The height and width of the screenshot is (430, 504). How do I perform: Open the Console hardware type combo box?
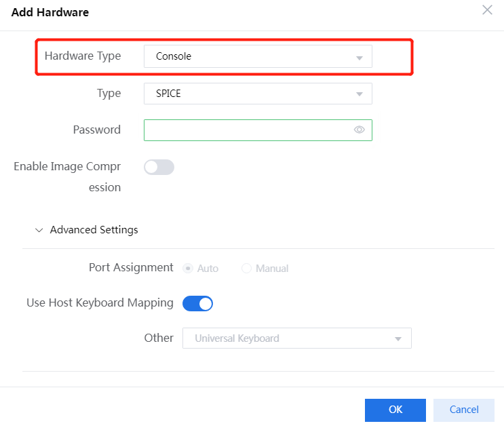(x=251, y=56)
